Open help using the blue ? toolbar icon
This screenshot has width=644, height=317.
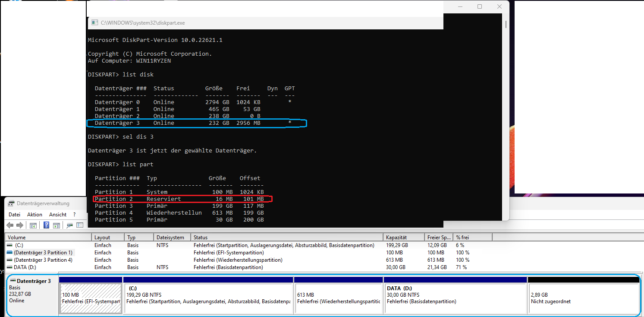(x=46, y=225)
